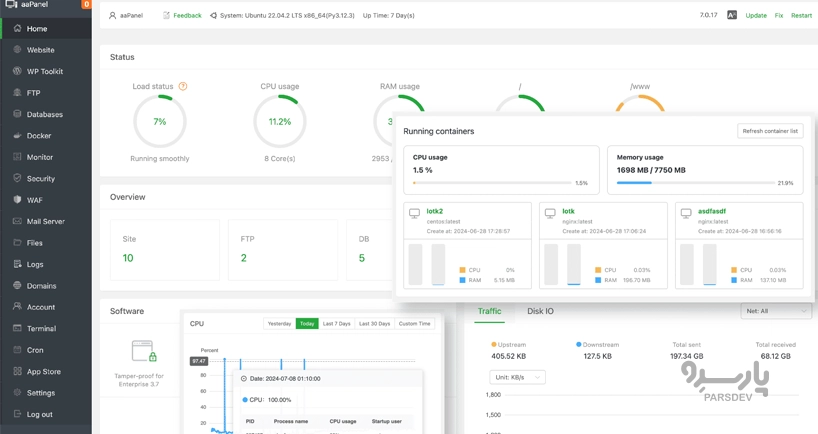Image resolution: width=818 pixels, height=434 pixels.
Task: Click the Total sent 197.34 GB value
Action: point(687,356)
